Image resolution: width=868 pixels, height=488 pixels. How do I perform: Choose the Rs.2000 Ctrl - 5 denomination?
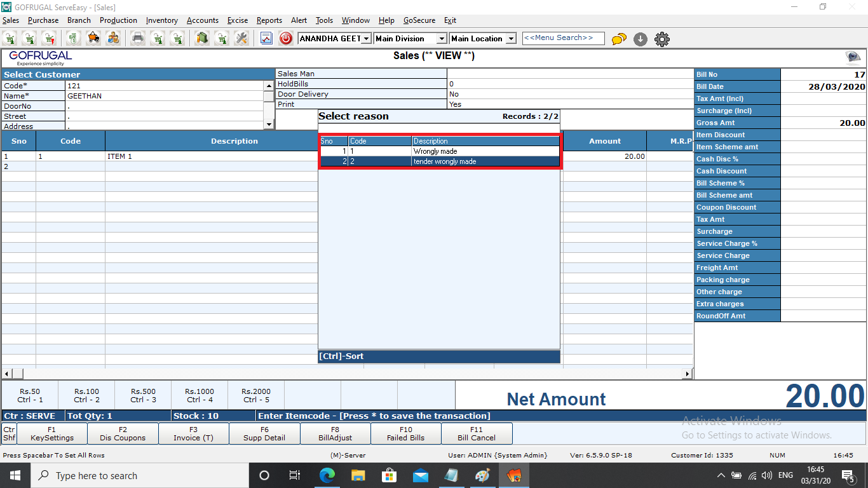pyautogui.click(x=256, y=395)
